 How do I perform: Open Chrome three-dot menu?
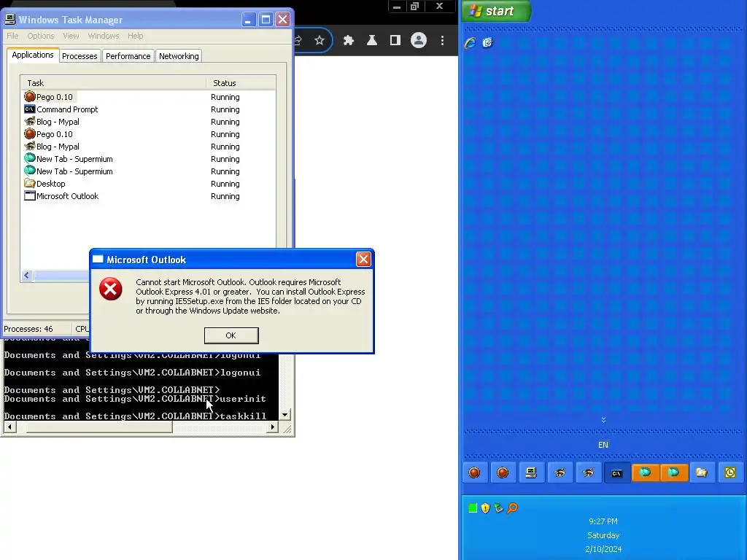pyautogui.click(x=442, y=41)
